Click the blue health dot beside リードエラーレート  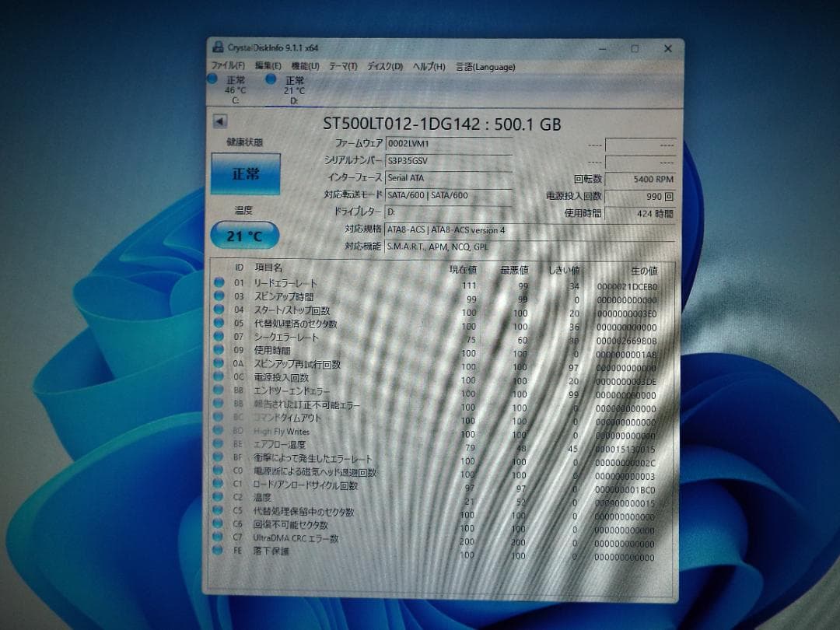click(219, 283)
